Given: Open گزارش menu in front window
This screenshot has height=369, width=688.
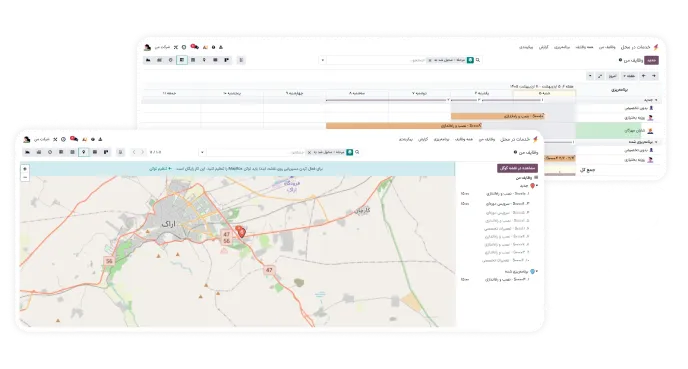Looking at the screenshot, I should click(x=423, y=139).
